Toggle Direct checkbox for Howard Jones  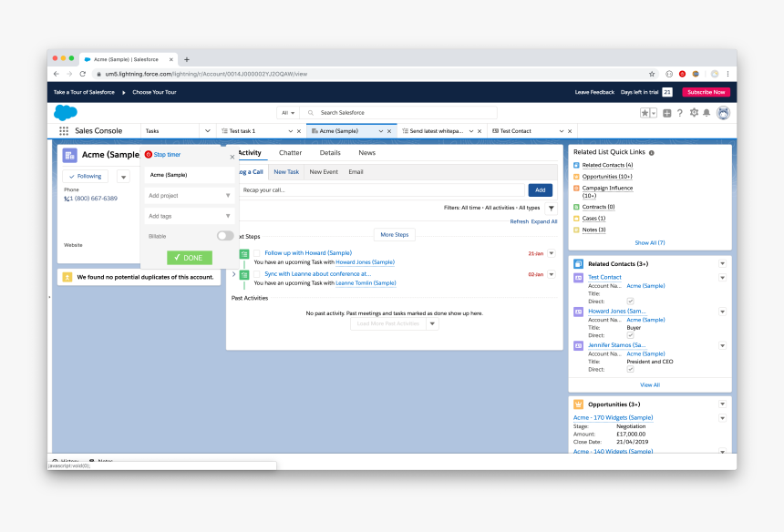coord(631,335)
